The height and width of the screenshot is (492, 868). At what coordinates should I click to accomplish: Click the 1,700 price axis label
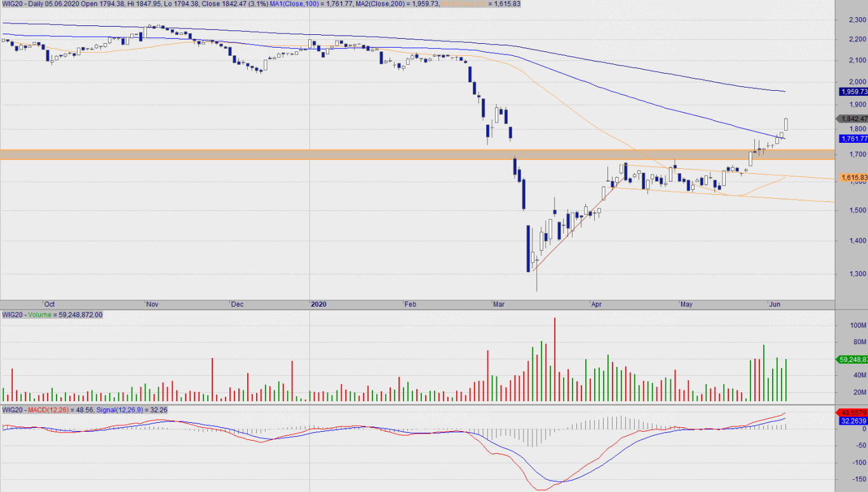857,154
